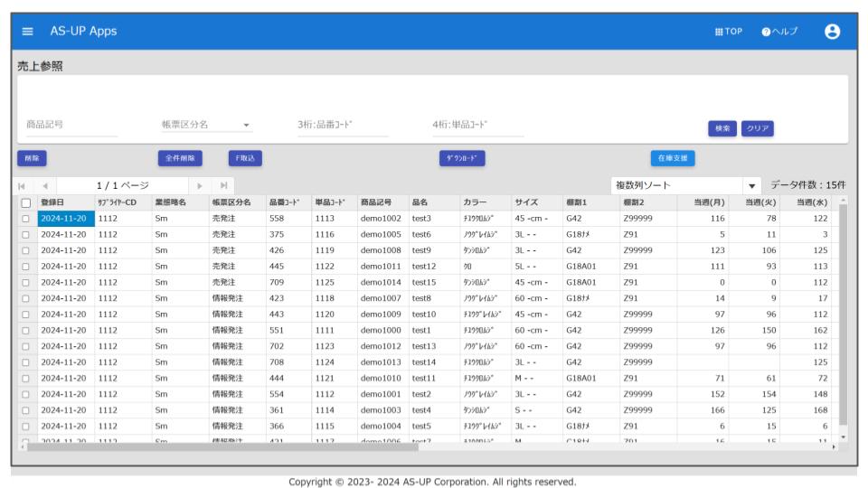This screenshot has height=488, width=868.
Task: Sort by the 登録日 column header
Action: 52,203
